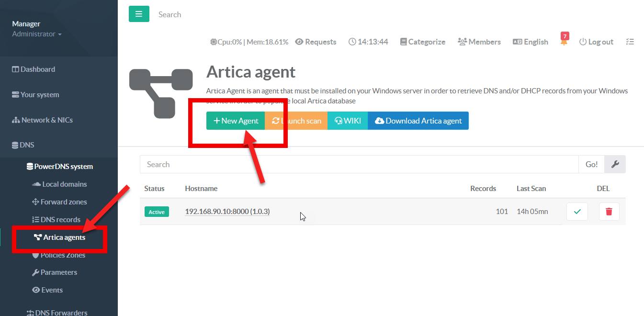
Task: Open Members in the top bar
Action: [479, 42]
